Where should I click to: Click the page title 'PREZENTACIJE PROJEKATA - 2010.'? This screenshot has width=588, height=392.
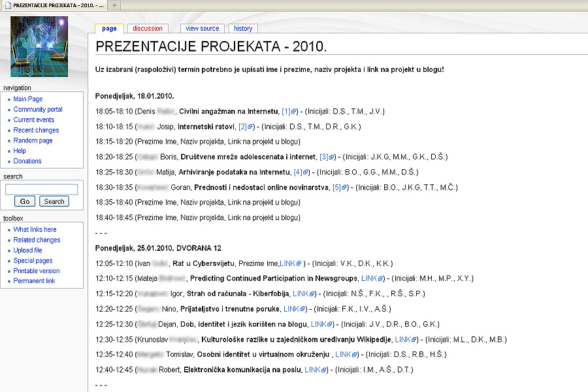coord(211,46)
